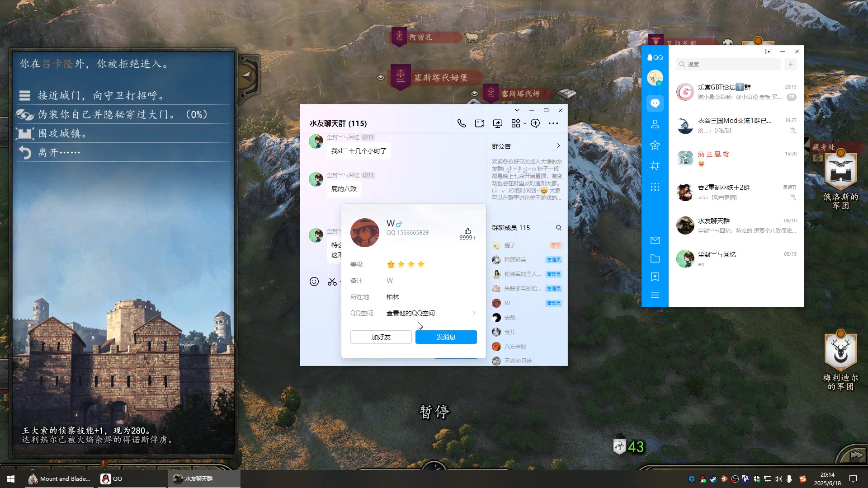Toggle eye icon beside 塞斯塔代姆 village

474,94
